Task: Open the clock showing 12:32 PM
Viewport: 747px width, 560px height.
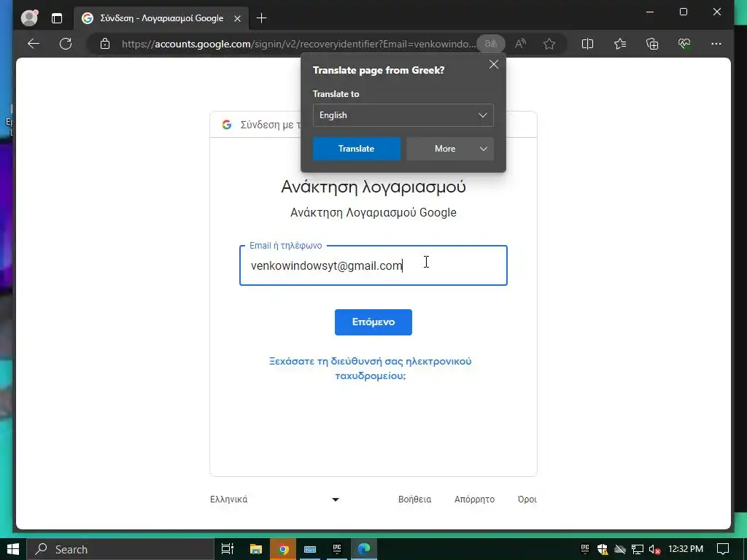Action: [686, 549]
